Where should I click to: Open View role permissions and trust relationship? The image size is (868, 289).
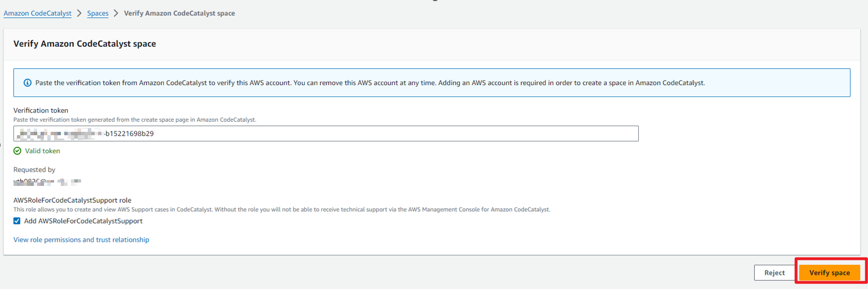81,239
